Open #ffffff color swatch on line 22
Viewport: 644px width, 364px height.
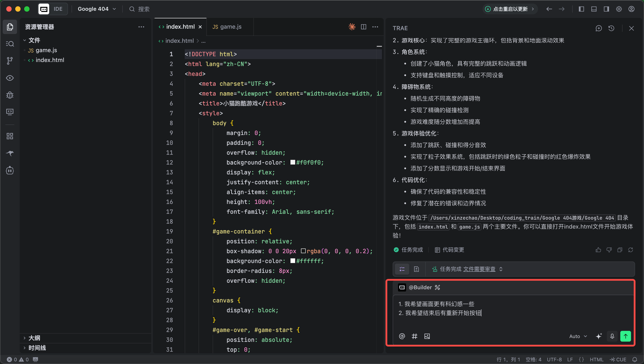[292, 261]
